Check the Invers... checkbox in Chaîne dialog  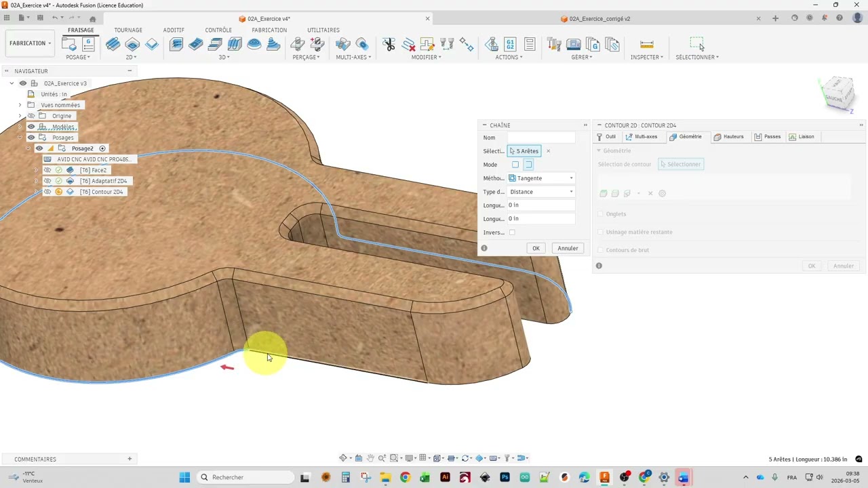pyautogui.click(x=512, y=232)
